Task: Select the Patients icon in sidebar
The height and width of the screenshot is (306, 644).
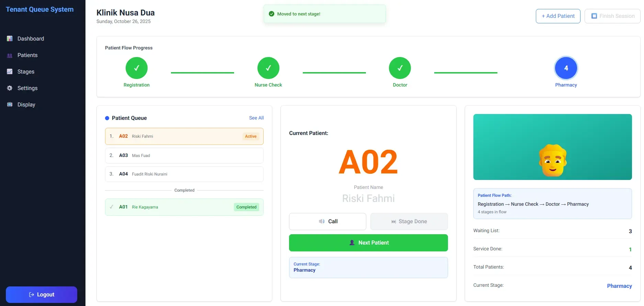Action: click(x=9, y=55)
